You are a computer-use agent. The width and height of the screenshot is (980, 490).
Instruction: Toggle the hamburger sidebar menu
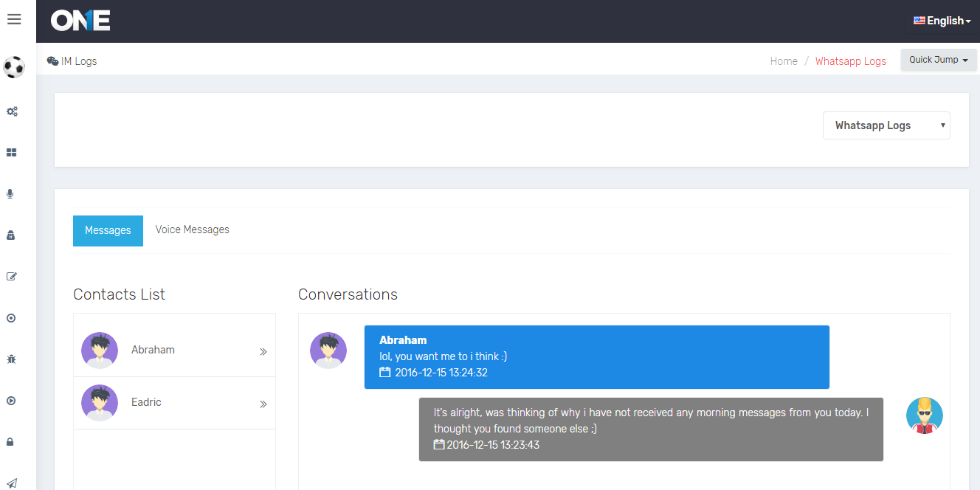(13, 19)
